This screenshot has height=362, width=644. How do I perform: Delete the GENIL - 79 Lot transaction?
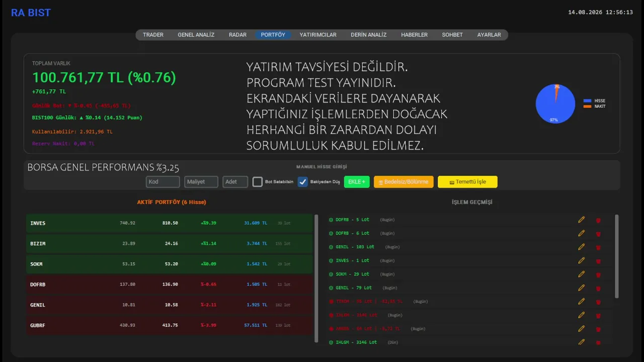point(598,288)
